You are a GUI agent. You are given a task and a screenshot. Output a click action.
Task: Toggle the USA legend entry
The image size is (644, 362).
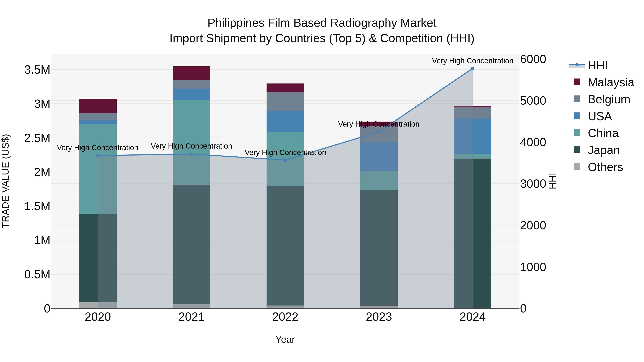(592, 116)
